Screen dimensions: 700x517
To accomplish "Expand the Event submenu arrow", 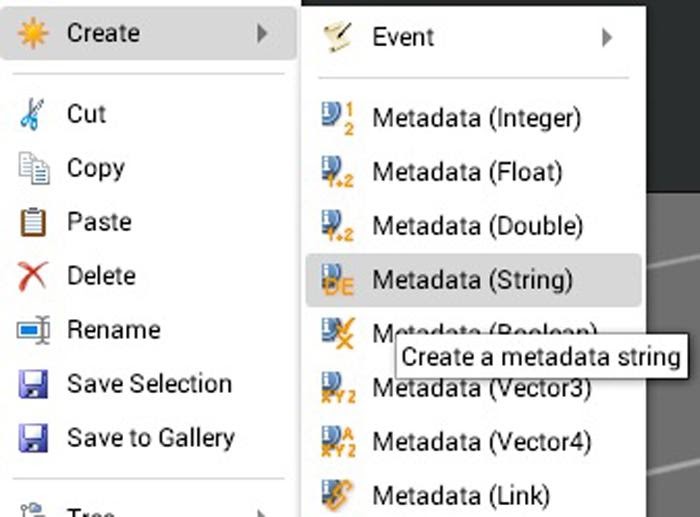I will coord(607,38).
